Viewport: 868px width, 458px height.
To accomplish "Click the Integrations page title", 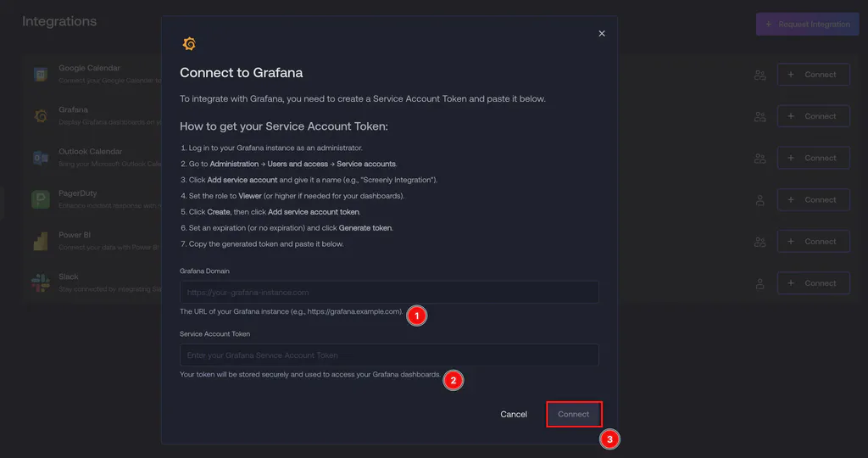I will pyautogui.click(x=59, y=21).
